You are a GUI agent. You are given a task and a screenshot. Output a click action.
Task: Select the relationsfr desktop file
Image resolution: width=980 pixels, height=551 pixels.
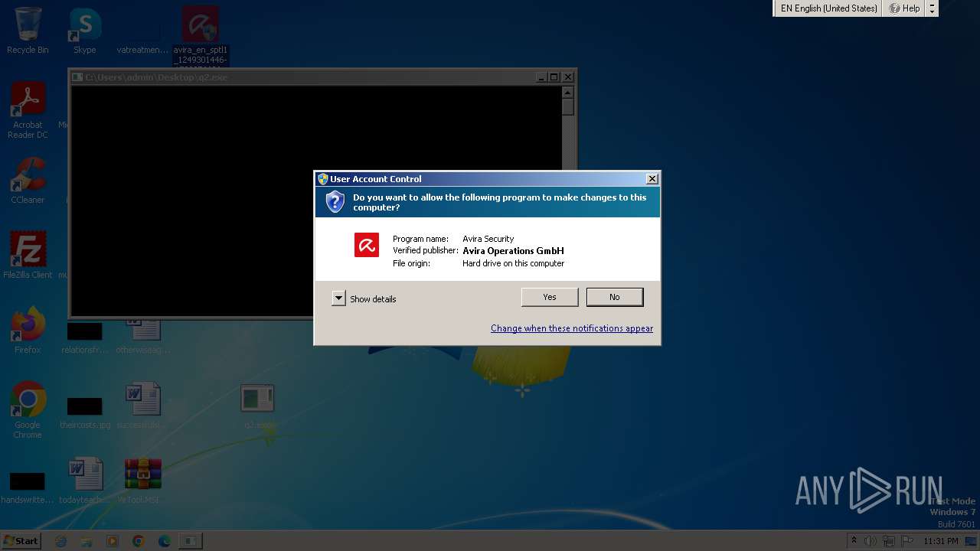(x=85, y=337)
